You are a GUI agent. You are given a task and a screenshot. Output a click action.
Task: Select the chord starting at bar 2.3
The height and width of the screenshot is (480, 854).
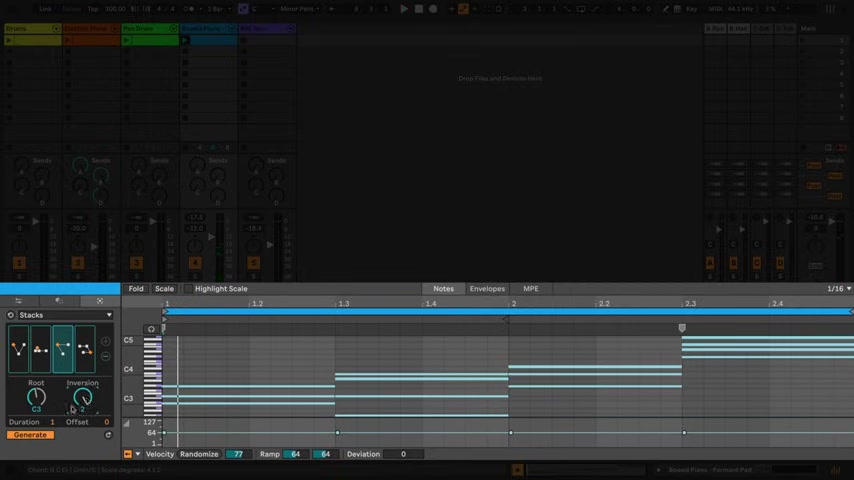click(767, 347)
